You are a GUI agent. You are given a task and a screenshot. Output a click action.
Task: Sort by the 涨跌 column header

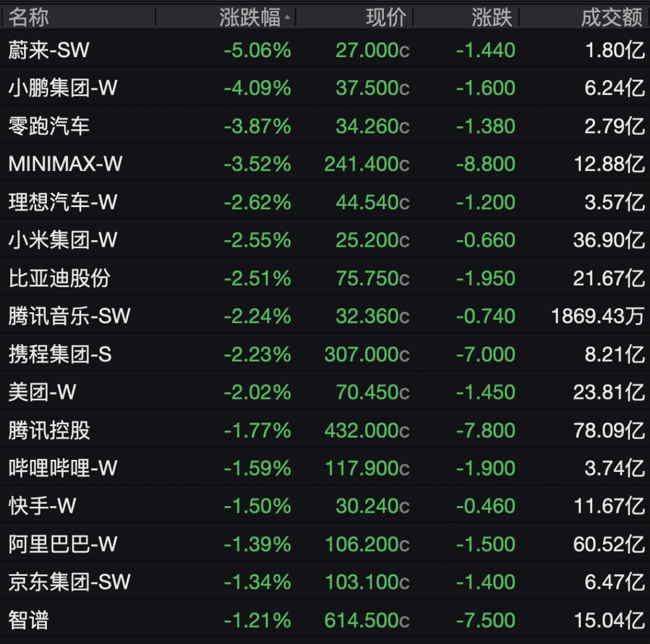[x=492, y=18]
